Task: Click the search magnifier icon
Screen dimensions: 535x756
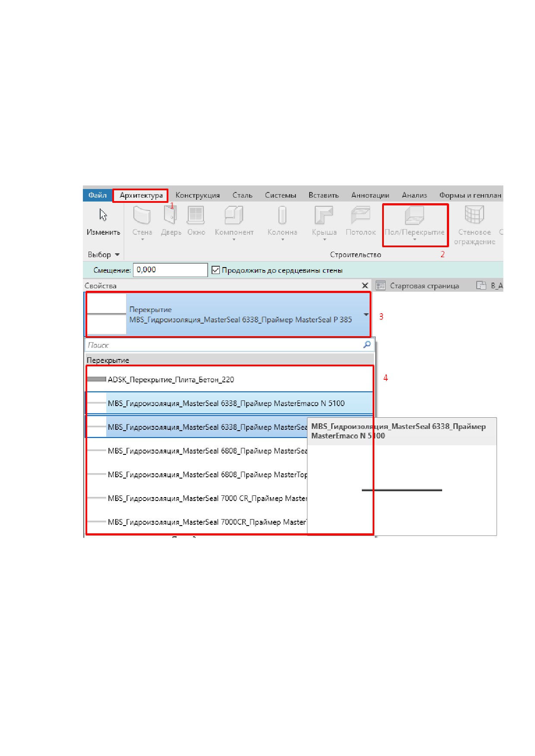Action: click(367, 345)
